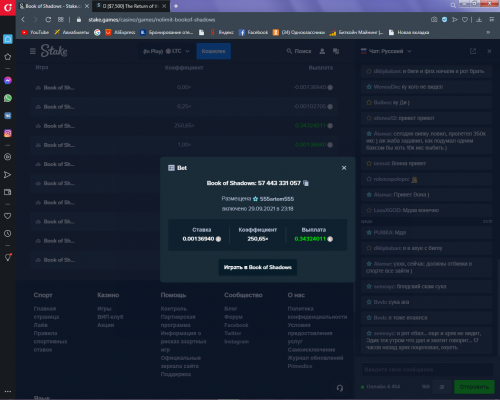The image size is (500, 400).
Task: Open the VK sidebar icon
Action: pos(8,116)
